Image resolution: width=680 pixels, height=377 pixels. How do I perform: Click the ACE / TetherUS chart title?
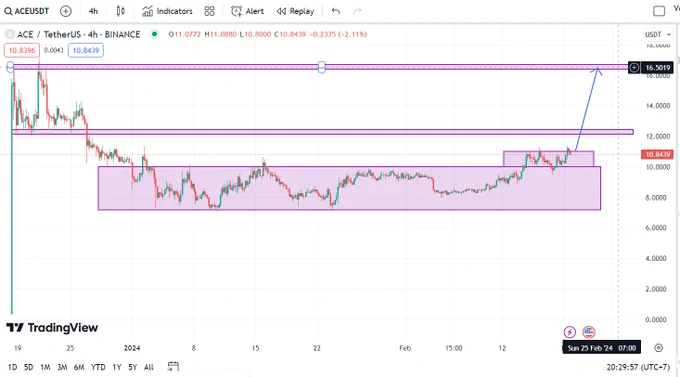click(78, 34)
